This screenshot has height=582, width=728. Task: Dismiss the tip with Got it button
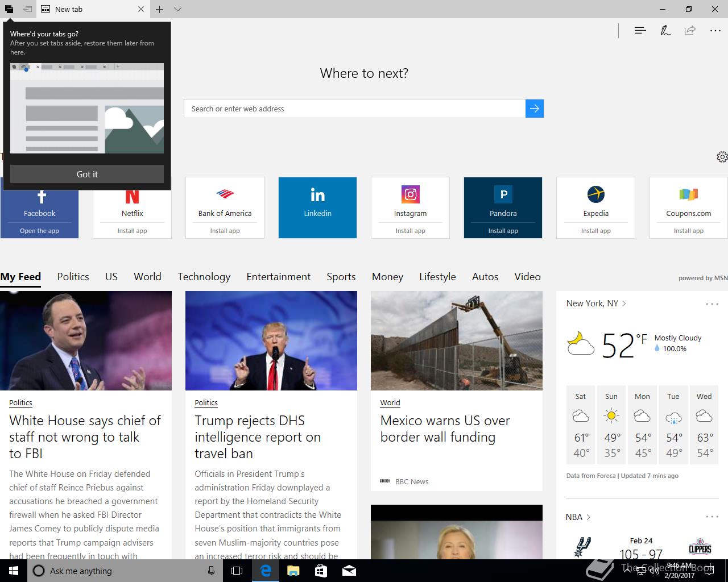tap(87, 174)
